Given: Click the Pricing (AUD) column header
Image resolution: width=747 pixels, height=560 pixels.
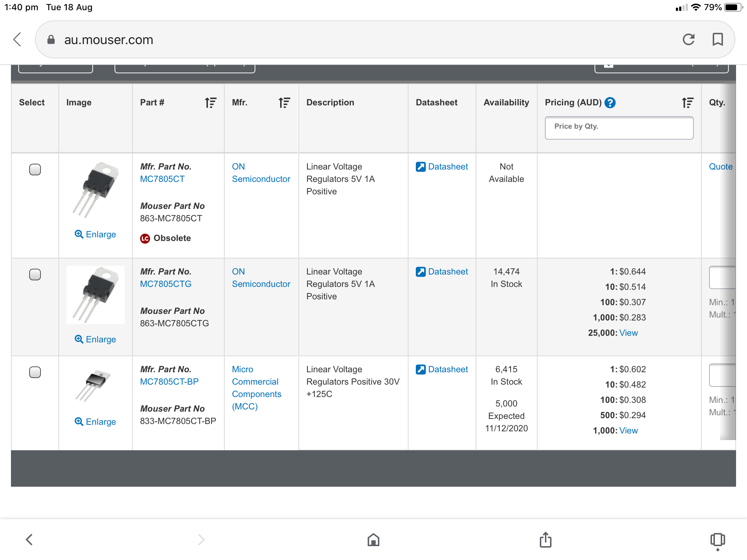Looking at the screenshot, I should (x=573, y=103).
